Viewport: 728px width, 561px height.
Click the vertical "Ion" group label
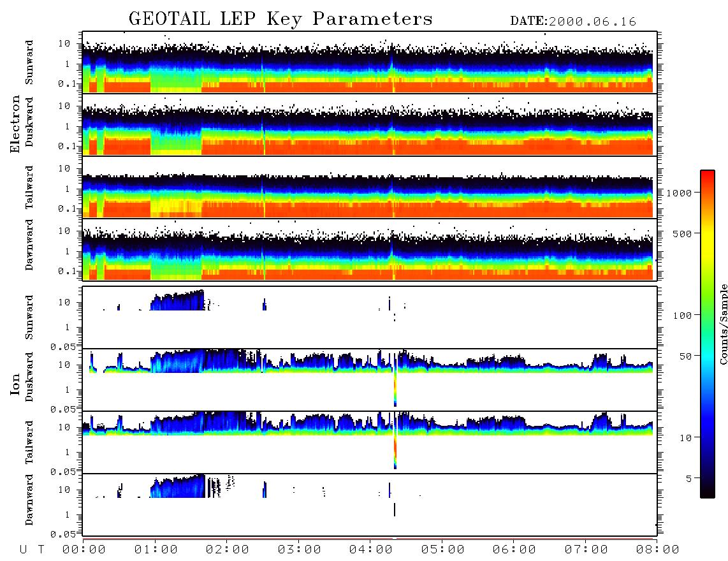click(x=15, y=384)
